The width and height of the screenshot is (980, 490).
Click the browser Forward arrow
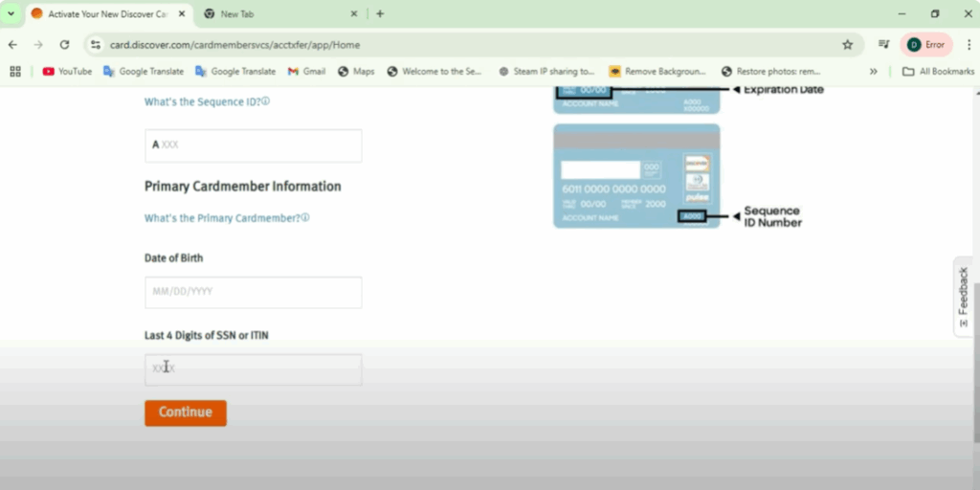coord(38,45)
